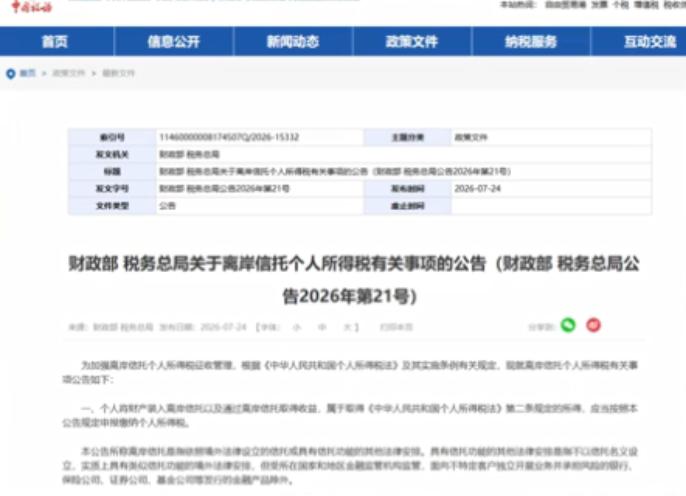The width and height of the screenshot is (686, 496).
Task: Set font size to large (大)
Action: 347,327
